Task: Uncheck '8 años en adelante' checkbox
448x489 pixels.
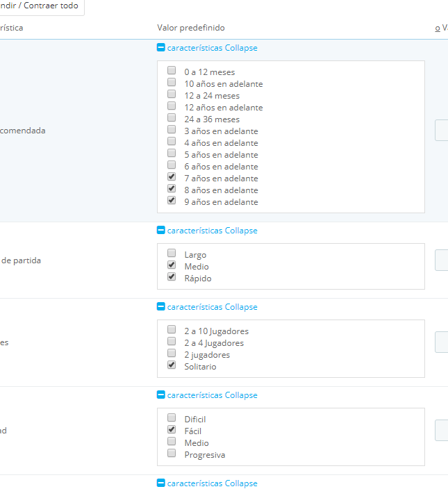Action: [x=172, y=188]
